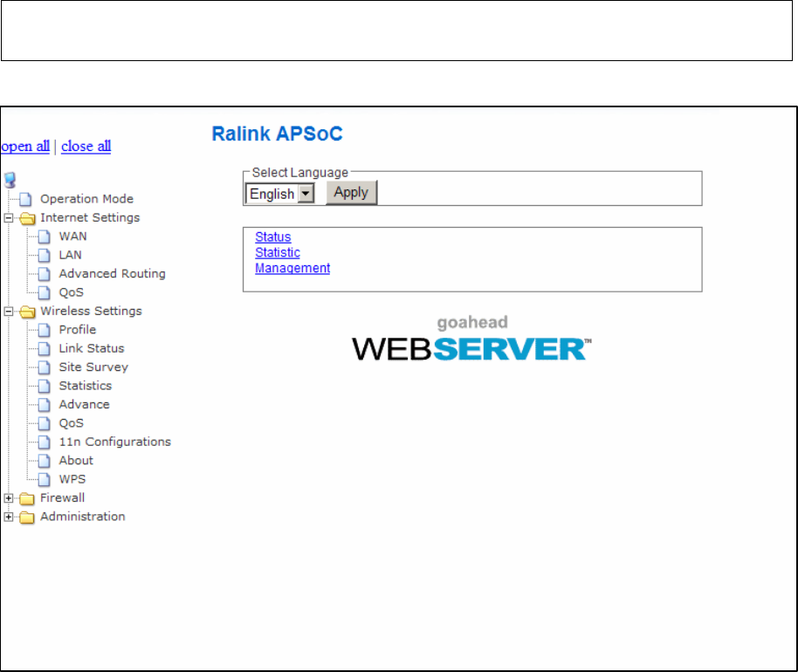Click the Wireless Settings folder icon
Image resolution: width=798 pixels, height=672 pixels.
tap(27, 312)
